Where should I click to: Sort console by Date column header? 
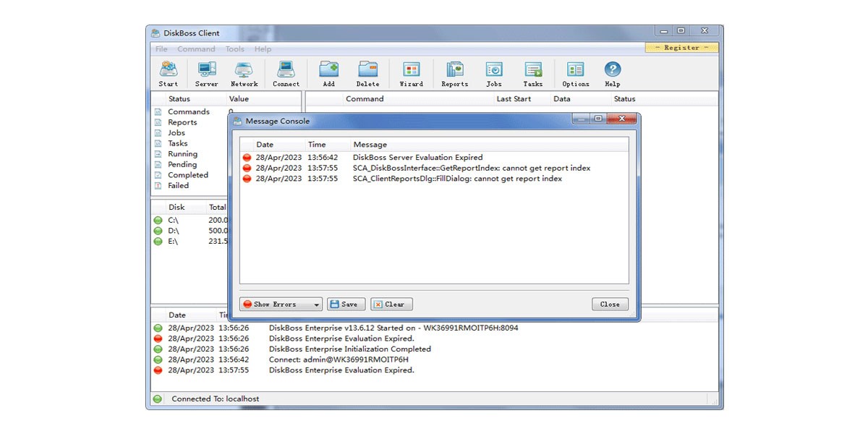[265, 145]
